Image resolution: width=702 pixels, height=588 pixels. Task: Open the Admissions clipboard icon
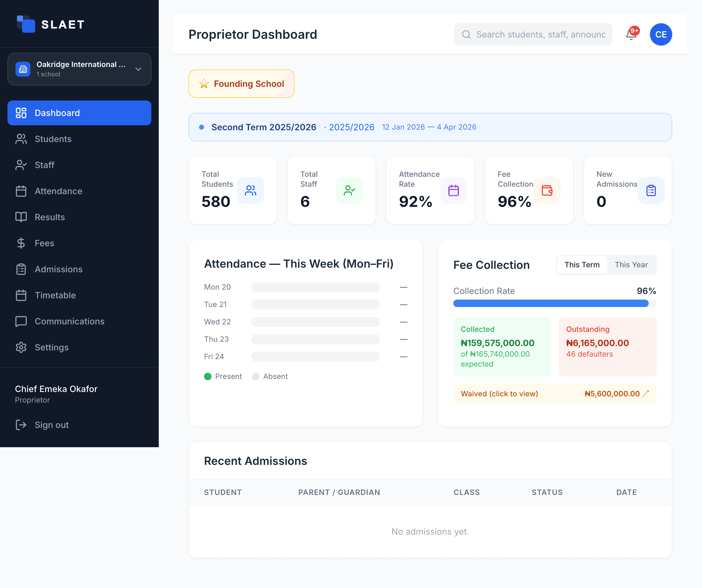[x=21, y=269]
